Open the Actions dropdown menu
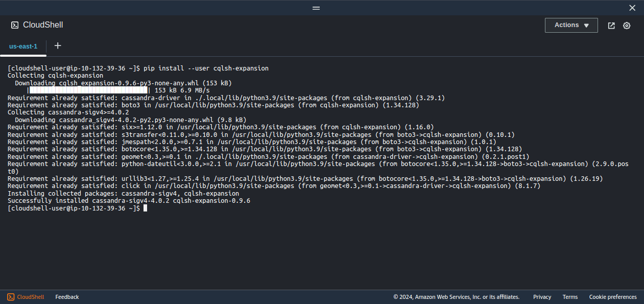This screenshot has width=644, height=304. [x=571, y=25]
